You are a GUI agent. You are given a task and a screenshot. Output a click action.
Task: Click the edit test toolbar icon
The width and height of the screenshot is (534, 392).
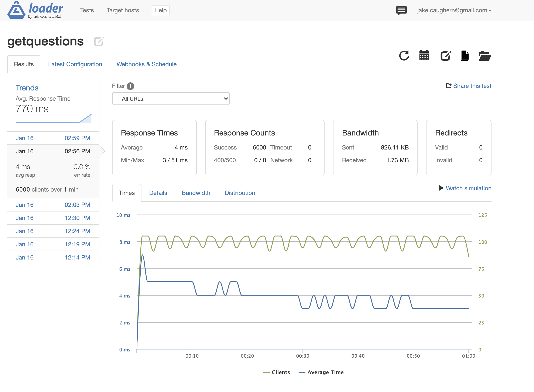445,56
